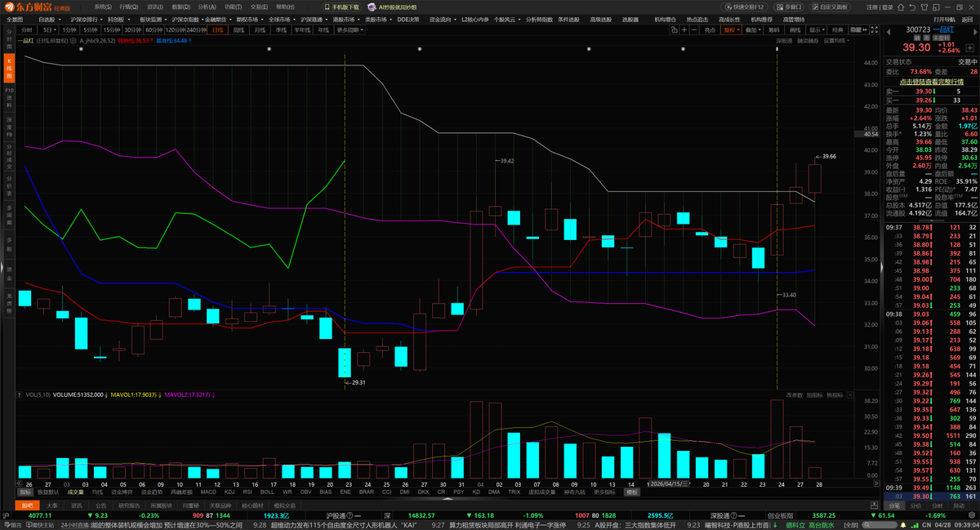This screenshot has width=980, height=530.
Task: Open the 行情(Q) menu
Action: (130, 7)
